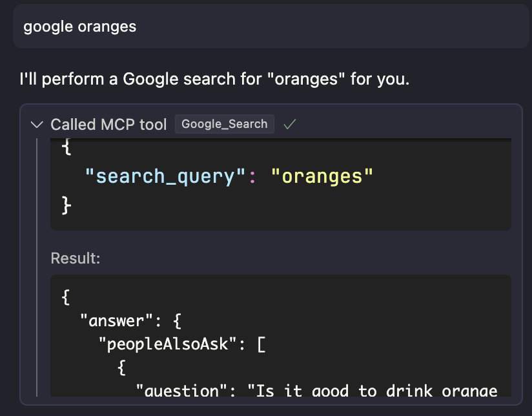Click the green success checkmark icon
The image size is (532, 416).
pyautogui.click(x=290, y=124)
